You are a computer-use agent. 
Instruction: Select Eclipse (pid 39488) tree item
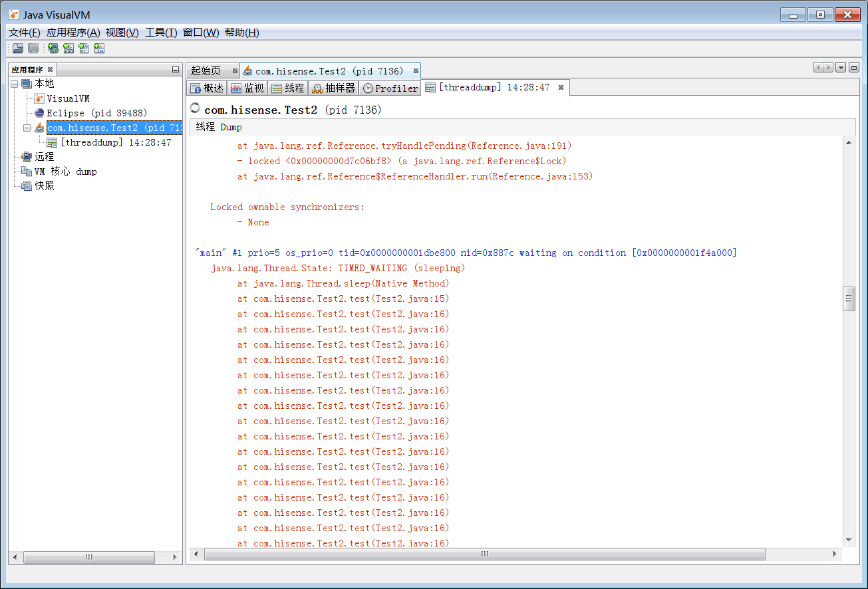pyautogui.click(x=97, y=113)
